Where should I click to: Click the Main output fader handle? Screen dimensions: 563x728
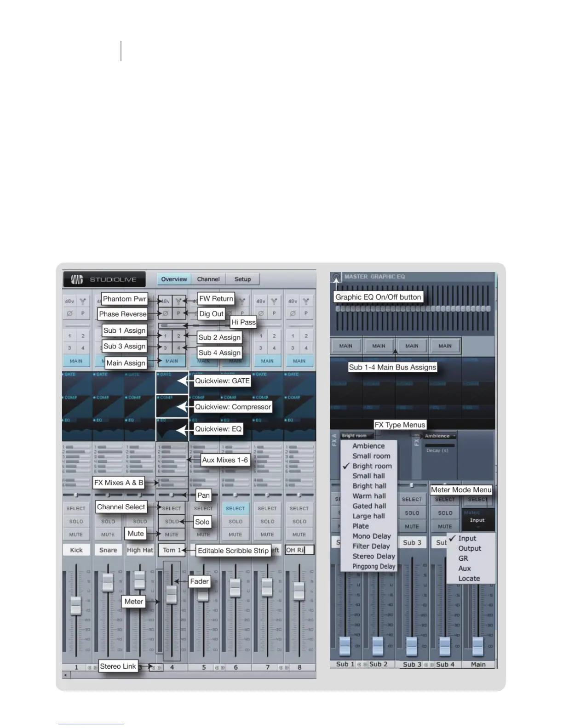pos(478,646)
